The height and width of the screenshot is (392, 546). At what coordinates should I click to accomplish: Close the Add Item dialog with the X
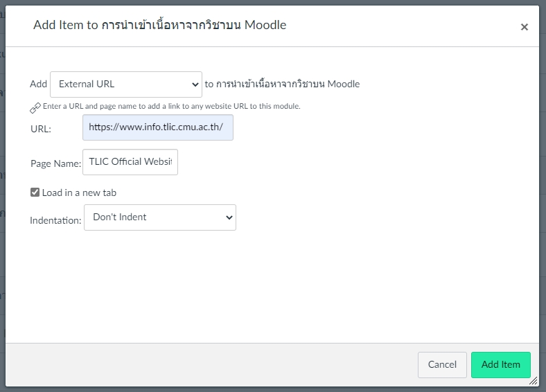(524, 27)
